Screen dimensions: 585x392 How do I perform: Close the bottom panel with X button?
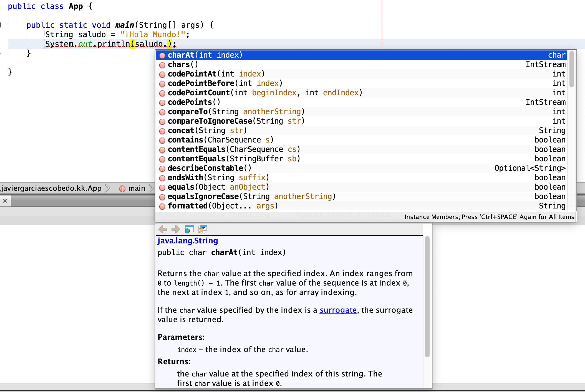5,201
